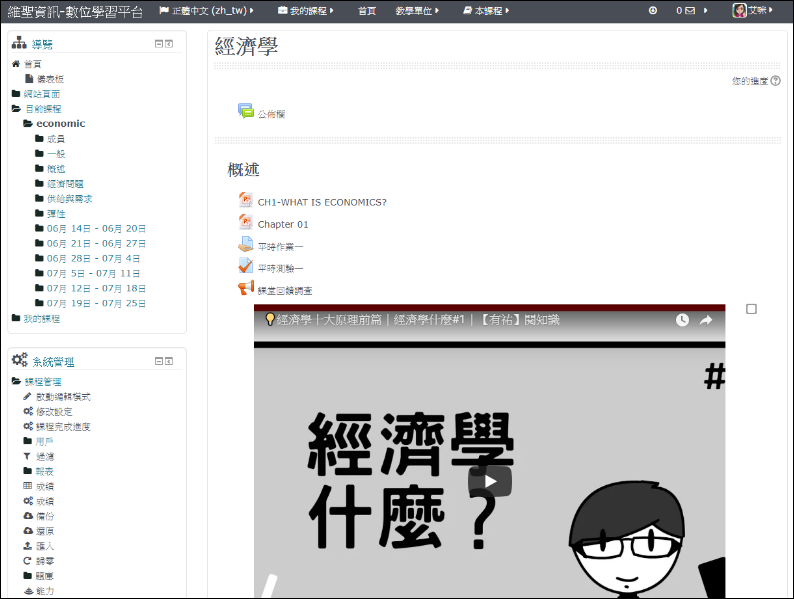This screenshot has height=599, width=794.
Task: Collapse the 課程管理 tree node
Action: (x=16, y=381)
